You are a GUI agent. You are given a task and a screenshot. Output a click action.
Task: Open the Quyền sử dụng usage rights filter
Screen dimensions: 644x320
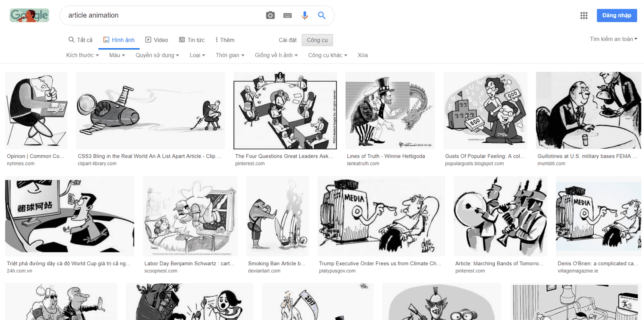157,55
